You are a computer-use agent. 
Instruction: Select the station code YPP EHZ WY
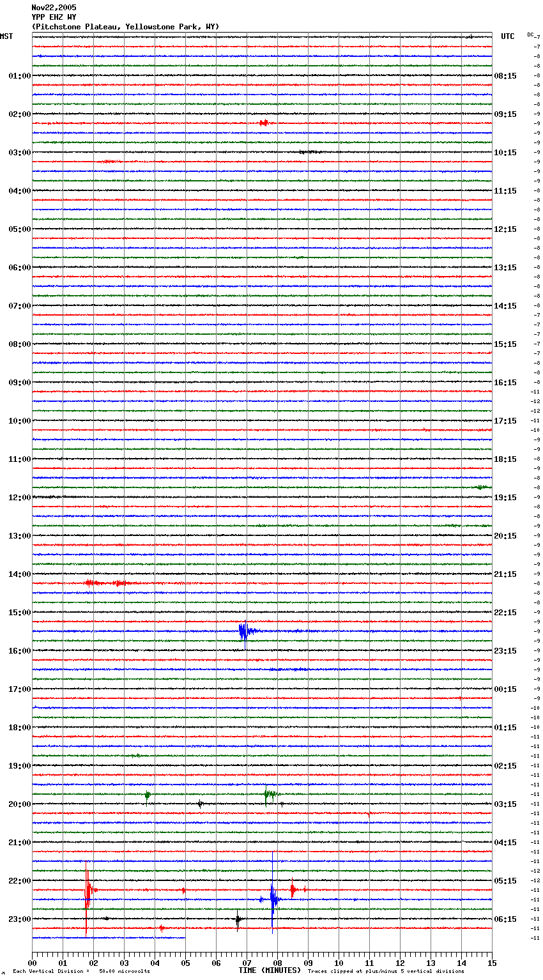54,17
